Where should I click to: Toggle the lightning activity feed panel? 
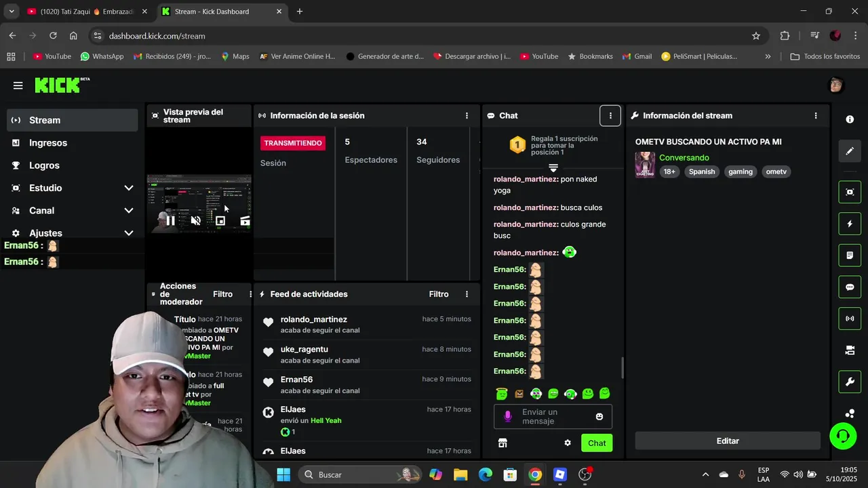pos(850,224)
